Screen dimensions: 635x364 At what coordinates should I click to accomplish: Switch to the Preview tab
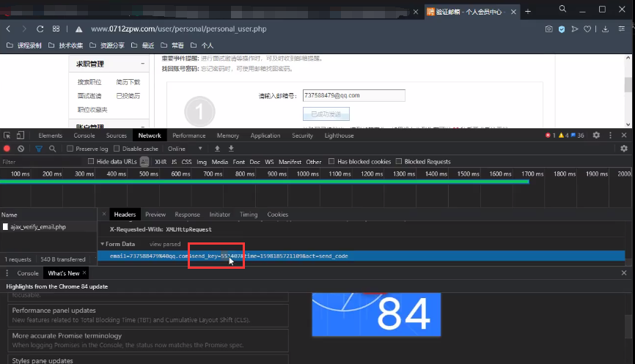[x=155, y=215]
